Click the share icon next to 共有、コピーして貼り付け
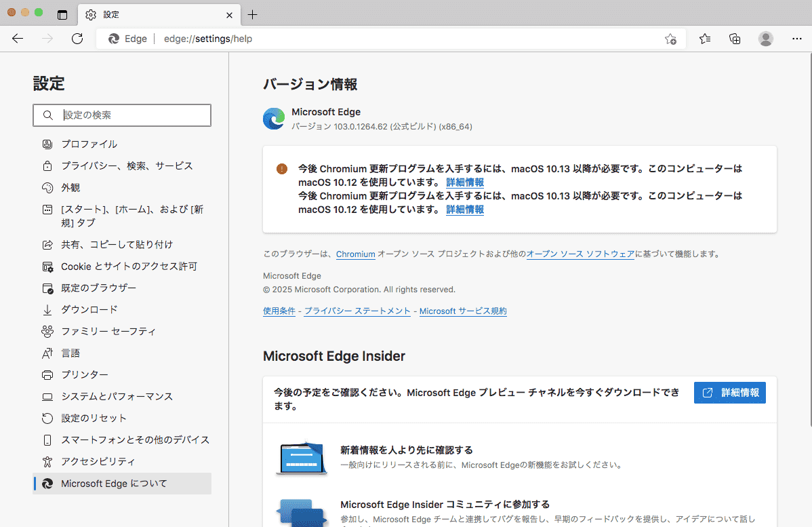Screen dimensions: 812x527 [47, 245]
